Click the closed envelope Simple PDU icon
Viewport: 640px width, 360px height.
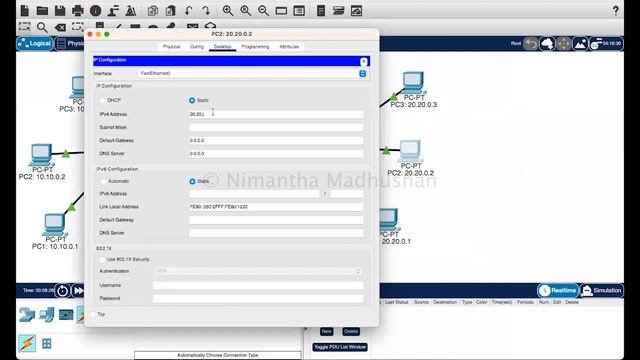click(x=192, y=27)
